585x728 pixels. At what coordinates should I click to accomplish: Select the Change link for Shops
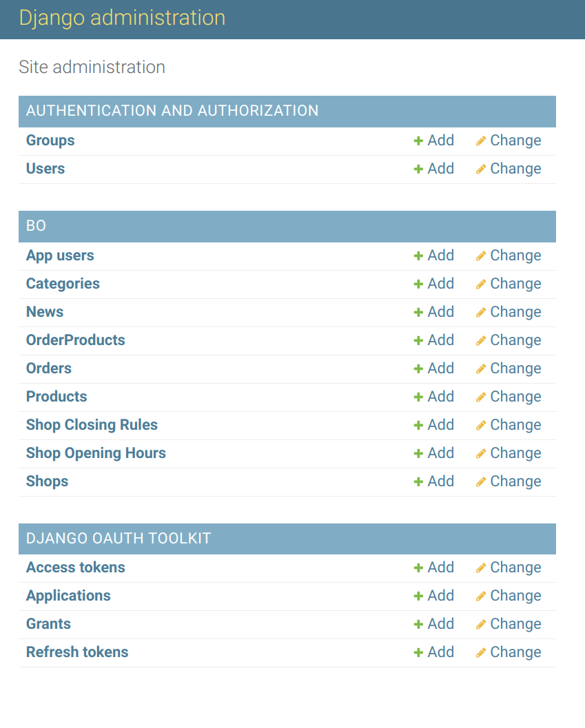coord(509,481)
